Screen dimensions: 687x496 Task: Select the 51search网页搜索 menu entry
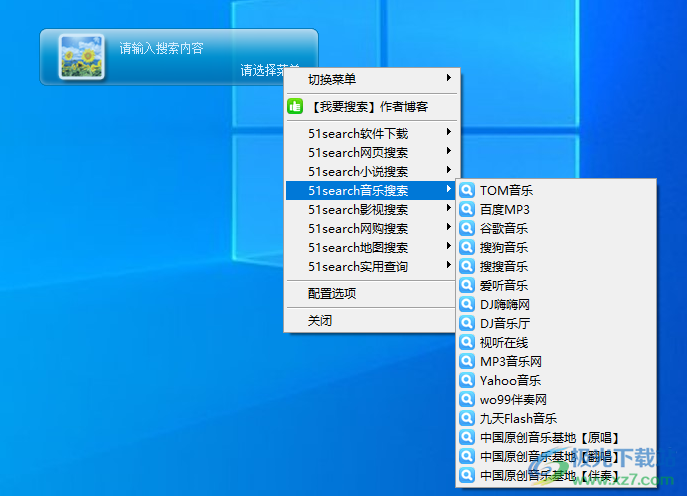[x=371, y=152]
